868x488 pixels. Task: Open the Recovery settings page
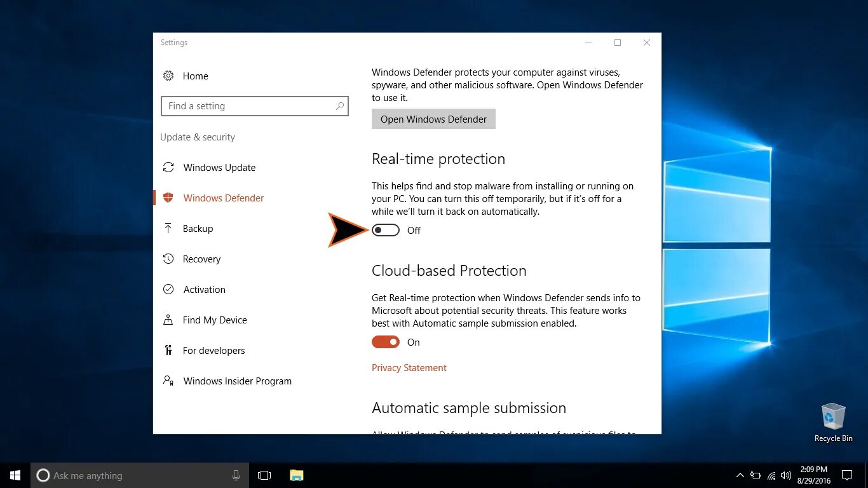[x=201, y=259]
